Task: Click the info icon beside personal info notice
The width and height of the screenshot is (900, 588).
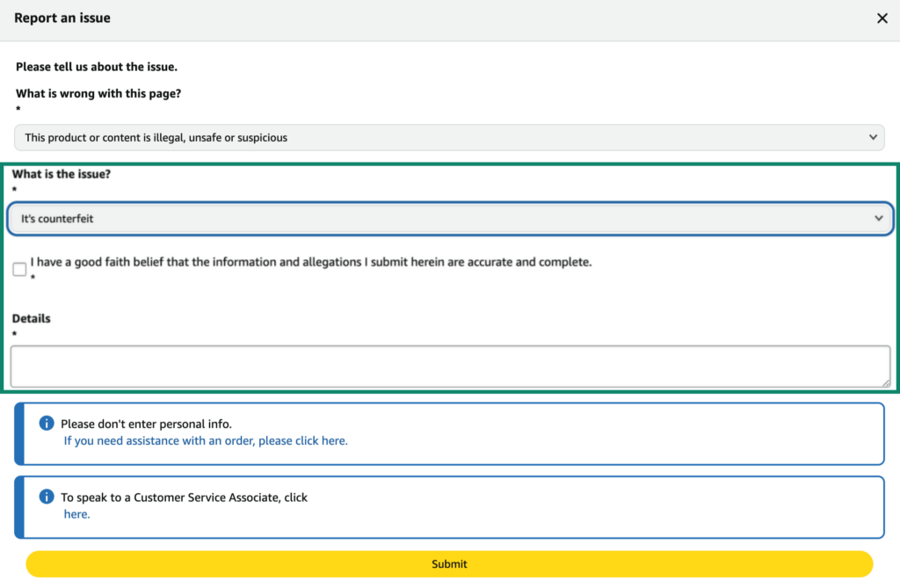Action: pos(47,424)
